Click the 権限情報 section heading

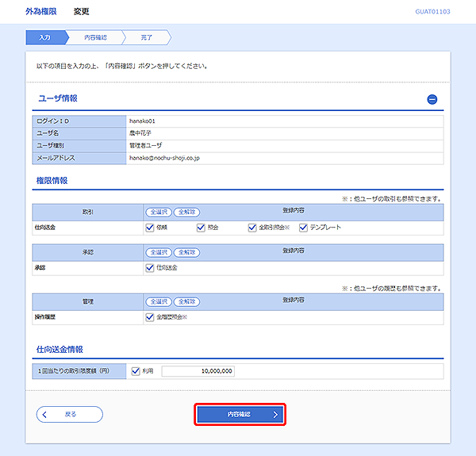coord(52,181)
